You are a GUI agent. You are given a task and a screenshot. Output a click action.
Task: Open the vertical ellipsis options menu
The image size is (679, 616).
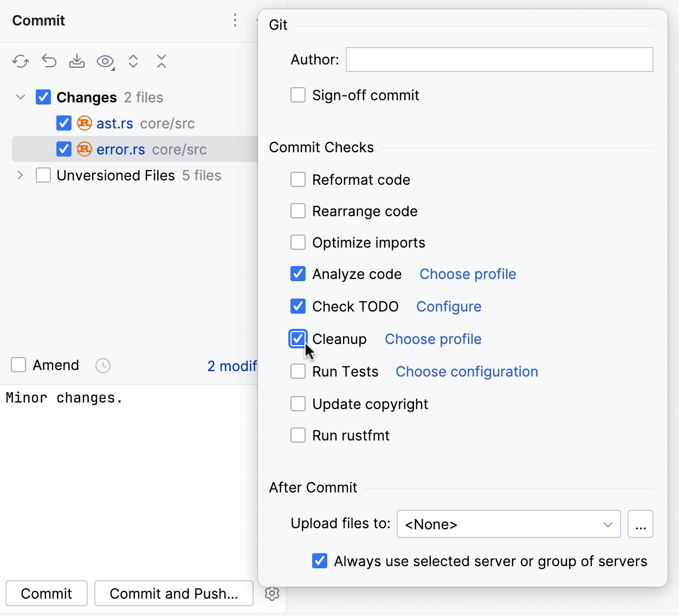point(235,20)
